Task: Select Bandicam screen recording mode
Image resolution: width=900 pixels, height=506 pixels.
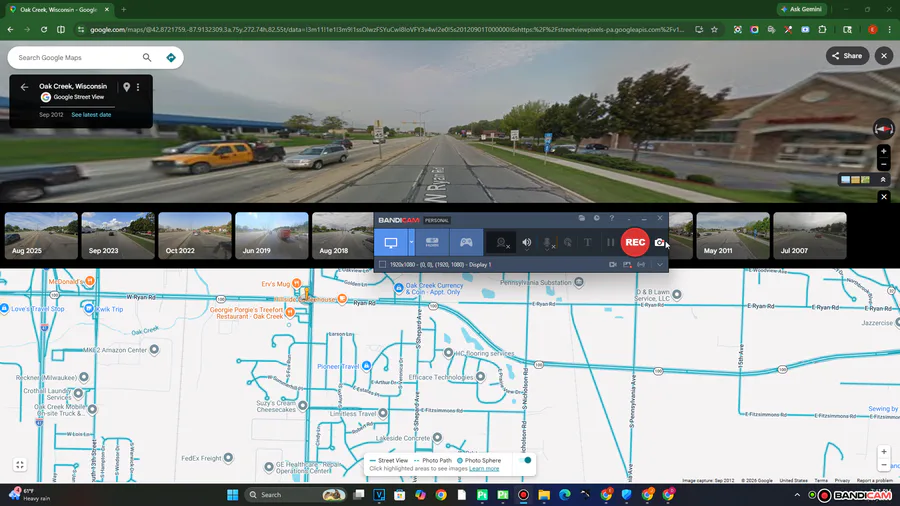Action: (x=391, y=242)
